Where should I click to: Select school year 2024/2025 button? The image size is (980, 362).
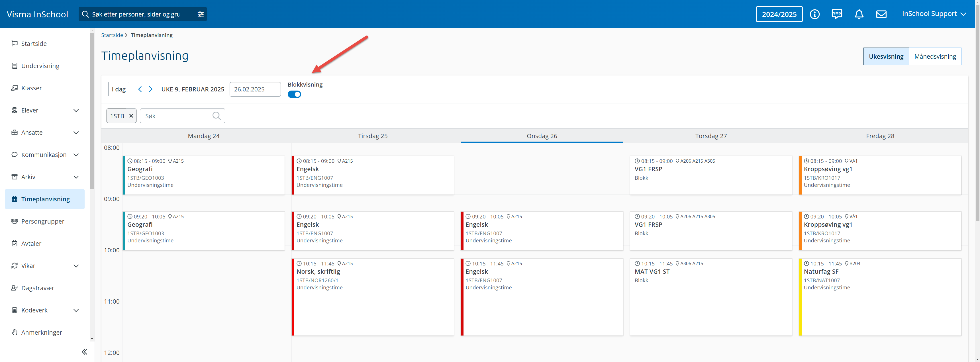click(x=779, y=14)
